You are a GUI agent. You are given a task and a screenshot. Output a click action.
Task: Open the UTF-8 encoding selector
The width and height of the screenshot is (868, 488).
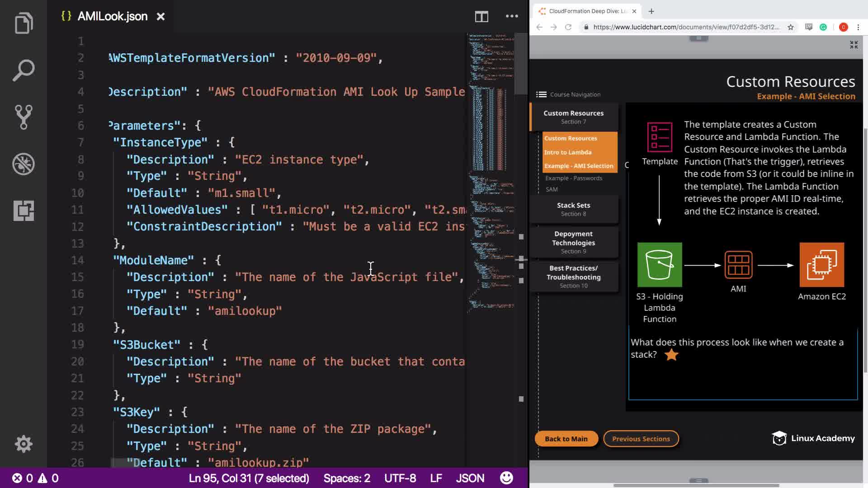[x=400, y=478]
